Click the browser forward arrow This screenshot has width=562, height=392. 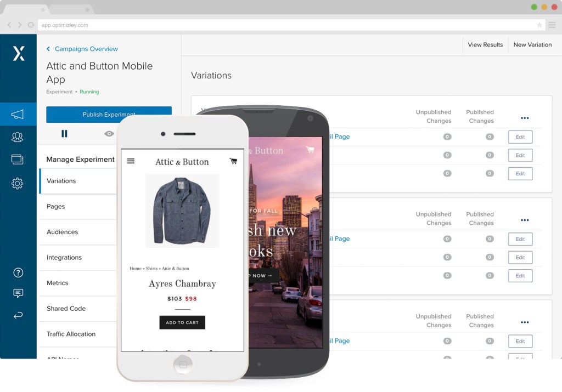[20, 25]
